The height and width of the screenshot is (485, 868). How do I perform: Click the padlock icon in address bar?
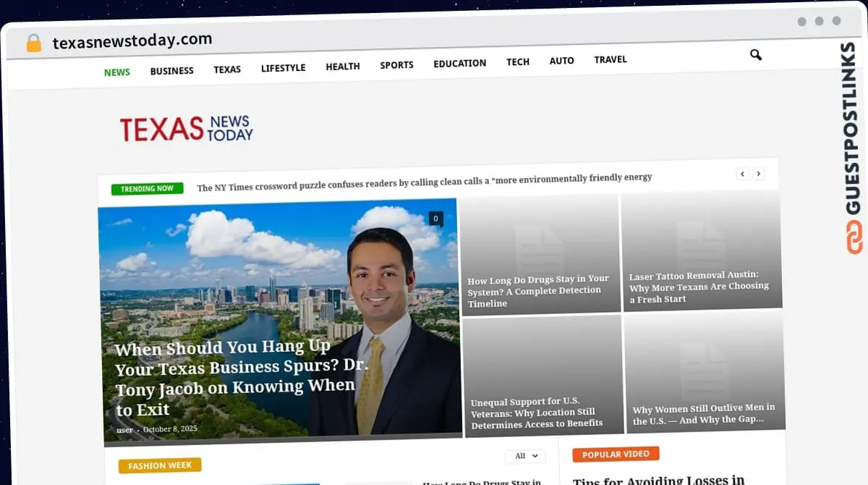click(x=34, y=43)
